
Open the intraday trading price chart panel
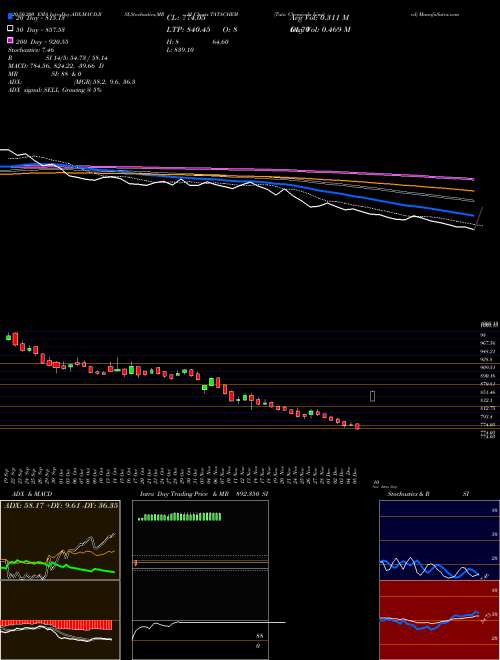(200, 580)
